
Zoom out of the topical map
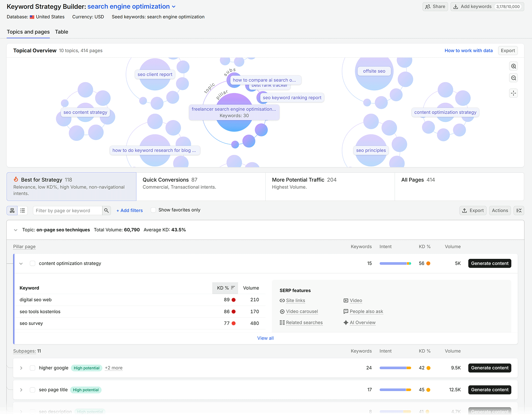pyautogui.click(x=514, y=78)
